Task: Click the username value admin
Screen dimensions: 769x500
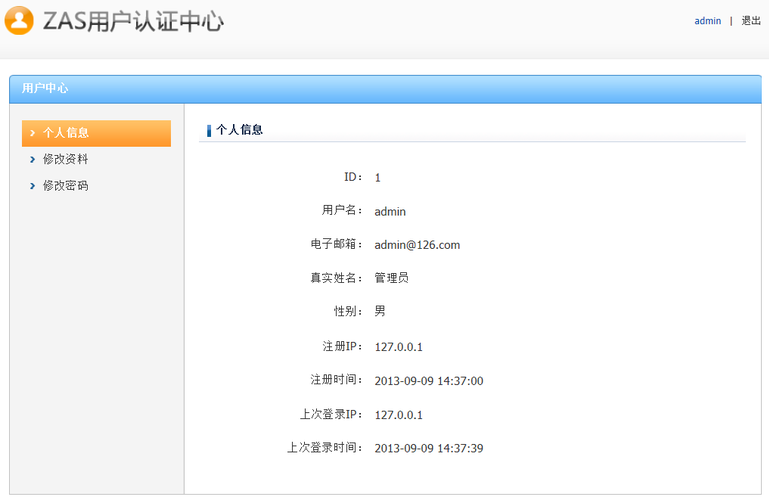Action: point(390,212)
